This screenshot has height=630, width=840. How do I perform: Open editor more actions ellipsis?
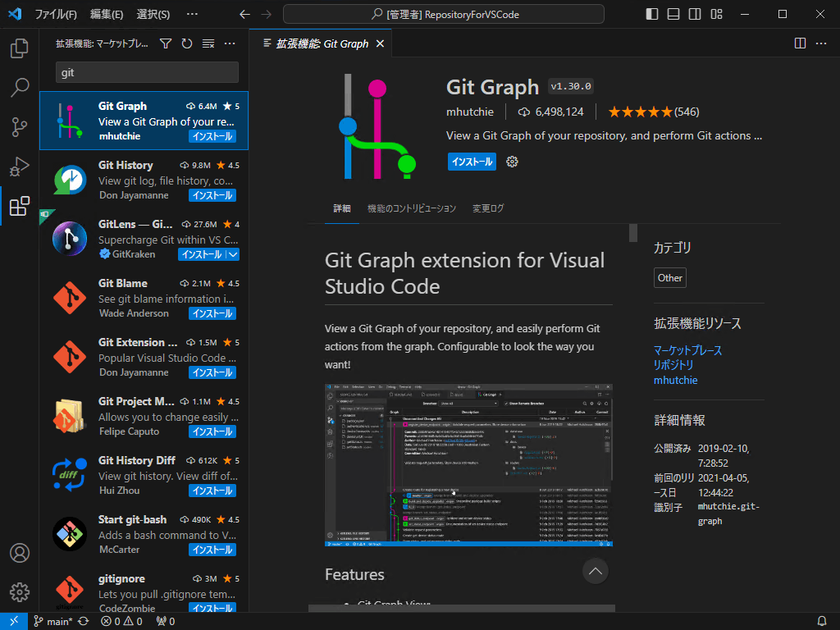(x=820, y=43)
